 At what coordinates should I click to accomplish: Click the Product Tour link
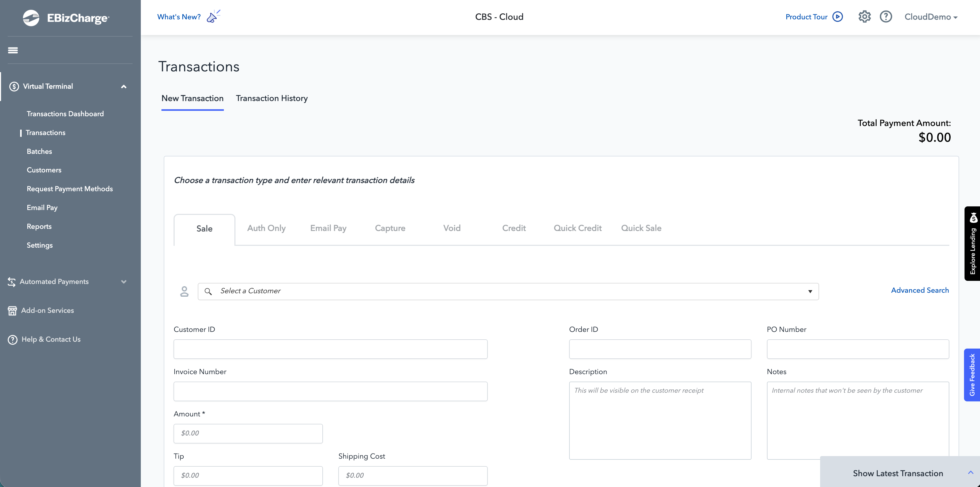(806, 17)
